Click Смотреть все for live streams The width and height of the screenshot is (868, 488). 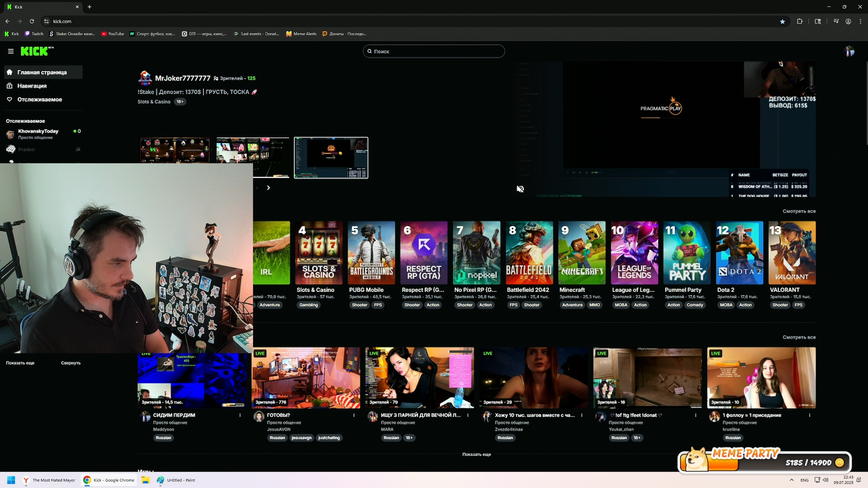click(x=799, y=338)
